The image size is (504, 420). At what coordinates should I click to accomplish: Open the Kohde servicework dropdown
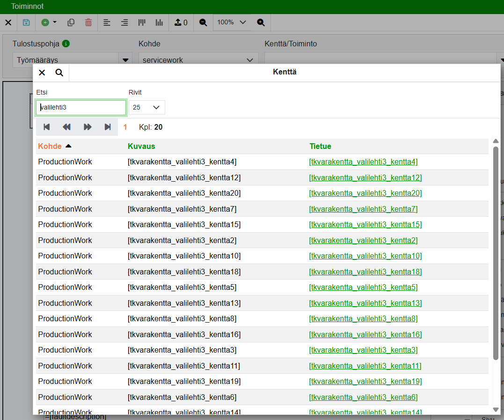pos(198,60)
